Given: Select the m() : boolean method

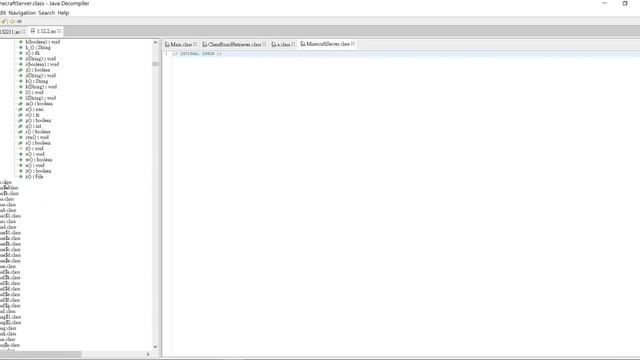Looking at the screenshot, I should (39, 104).
